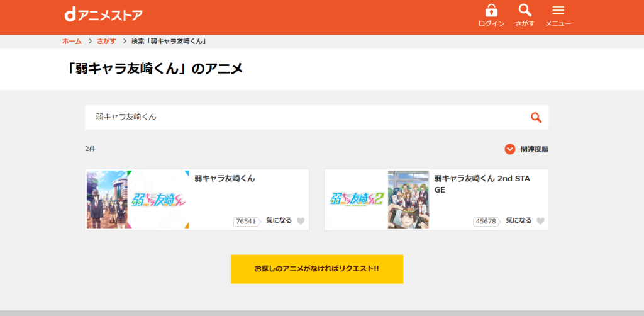
Task: Open the さがす magnifier icon in header
Action: 525,11
